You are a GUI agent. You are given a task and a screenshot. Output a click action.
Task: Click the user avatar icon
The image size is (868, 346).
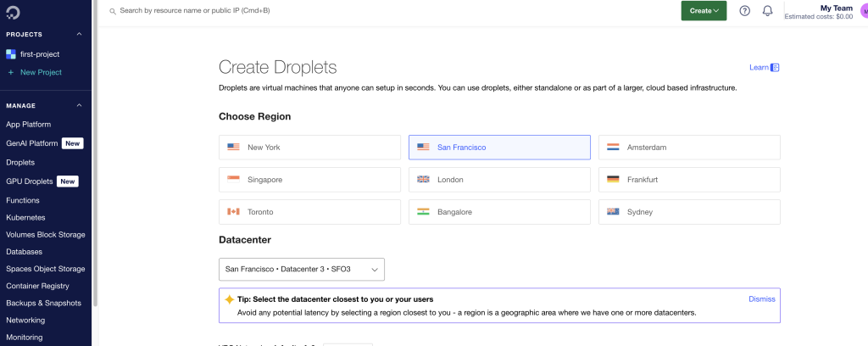pos(864,10)
